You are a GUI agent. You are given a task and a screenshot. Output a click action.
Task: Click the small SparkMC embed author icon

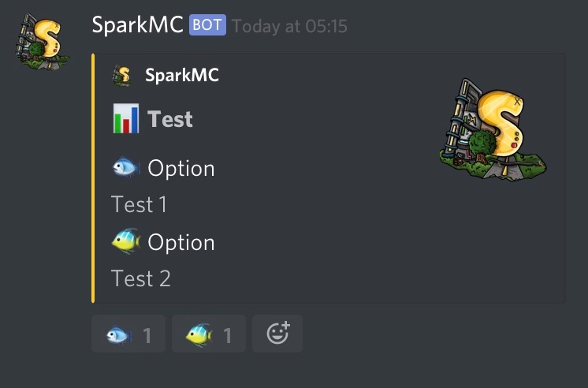(123, 76)
